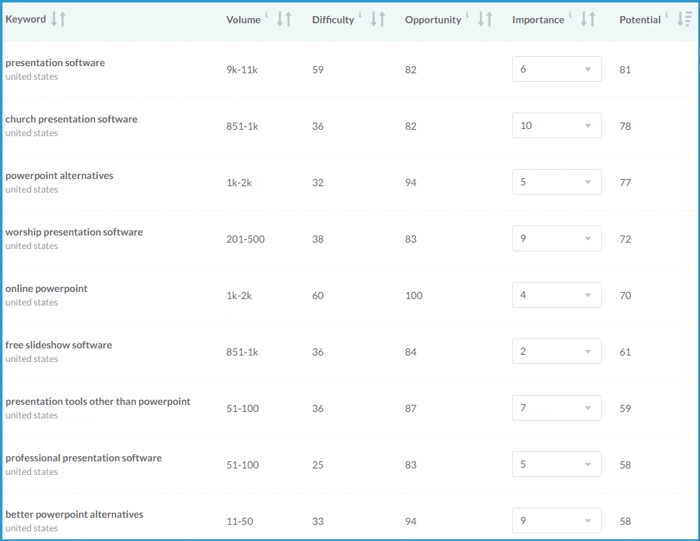Sort table by Keyword column arrows
This screenshot has width=700, height=541.
[58, 19]
